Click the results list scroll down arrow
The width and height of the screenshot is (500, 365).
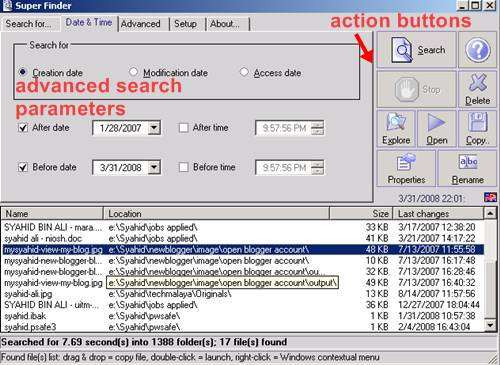pos(490,325)
